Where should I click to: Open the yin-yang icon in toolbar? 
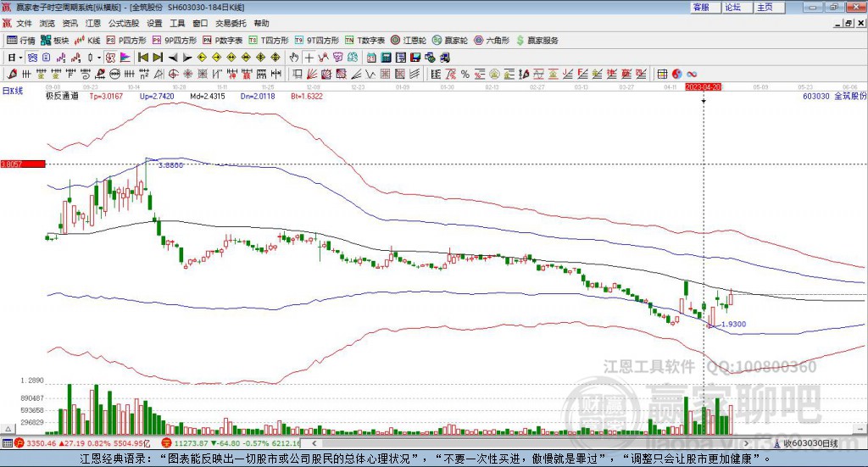[677, 74]
